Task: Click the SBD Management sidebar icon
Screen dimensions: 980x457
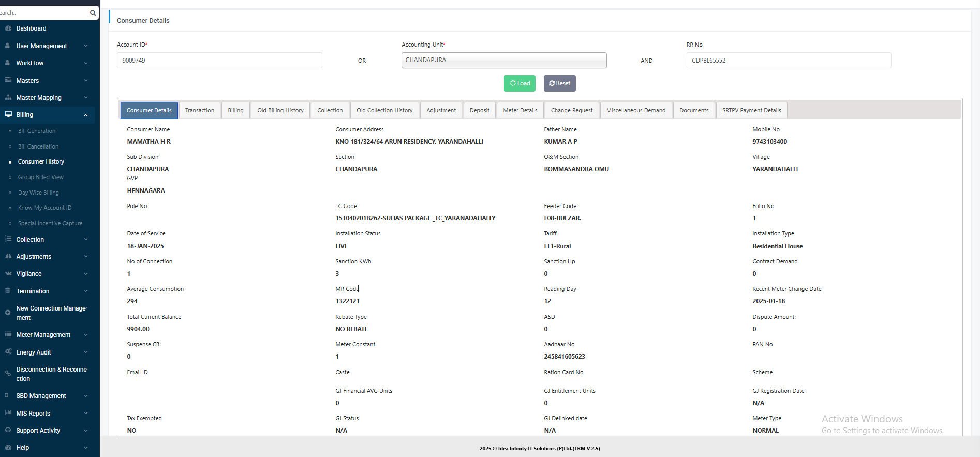Action: [7, 395]
